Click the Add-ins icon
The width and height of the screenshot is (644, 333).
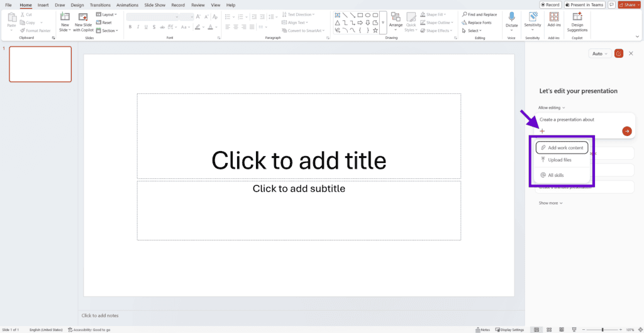(x=554, y=17)
